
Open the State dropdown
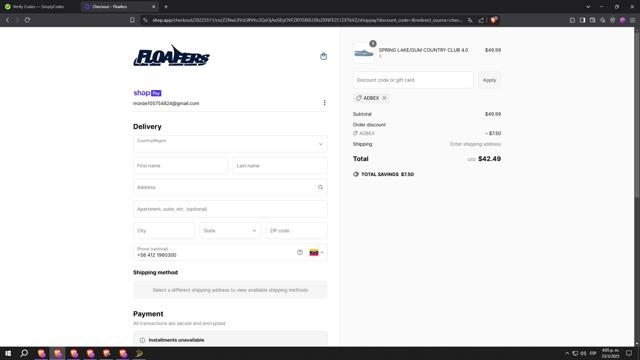tap(230, 231)
